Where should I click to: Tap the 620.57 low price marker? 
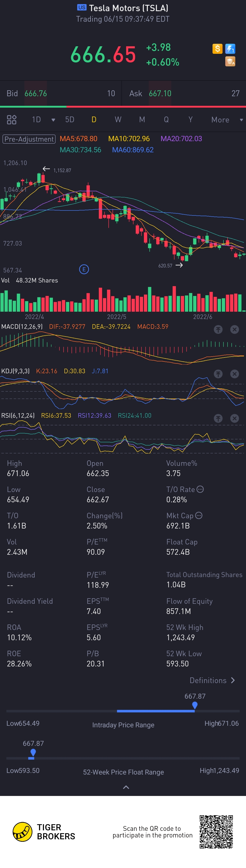point(165,266)
